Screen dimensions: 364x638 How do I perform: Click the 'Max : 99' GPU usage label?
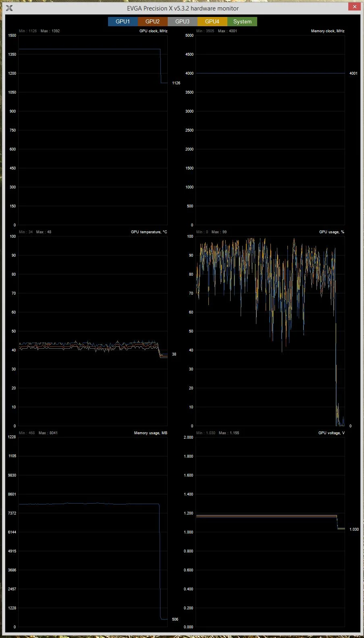coord(220,232)
